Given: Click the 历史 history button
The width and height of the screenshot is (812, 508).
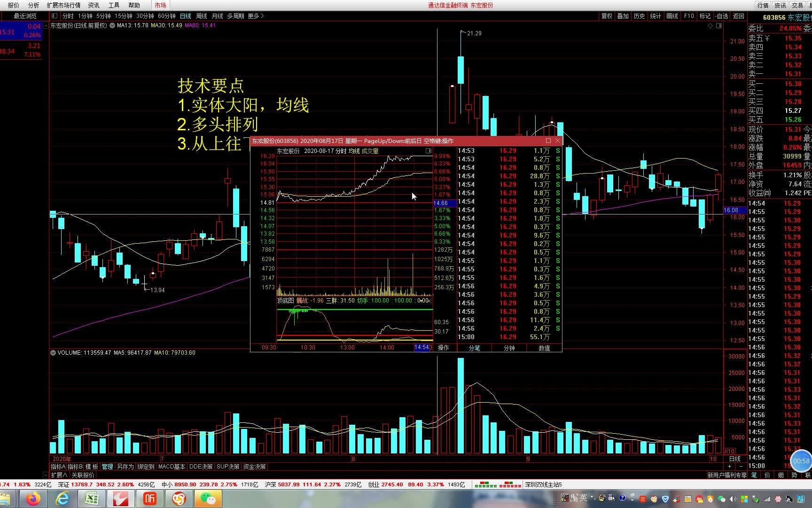Looking at the screenshot, I should pos(639,16).
